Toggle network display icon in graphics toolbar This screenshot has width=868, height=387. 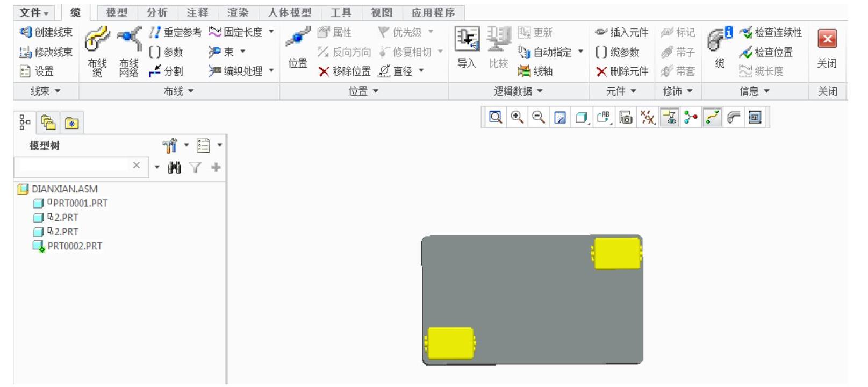[x=691, y=117]
